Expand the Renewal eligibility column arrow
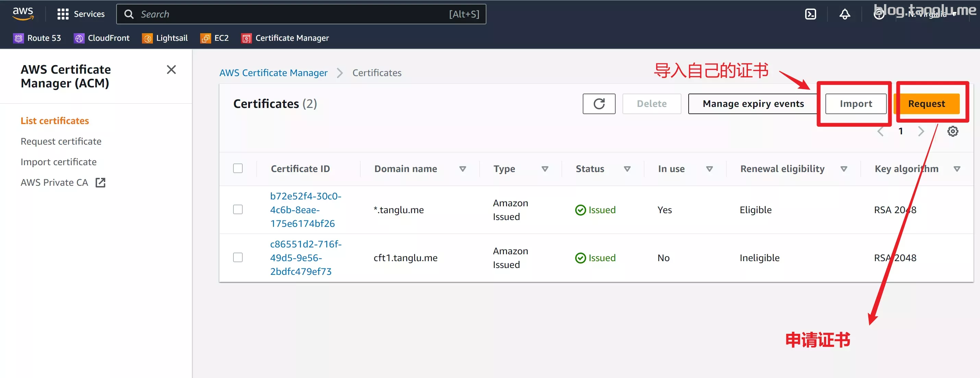The width and height of the screenshot is (980, 378). pos(844,169)
